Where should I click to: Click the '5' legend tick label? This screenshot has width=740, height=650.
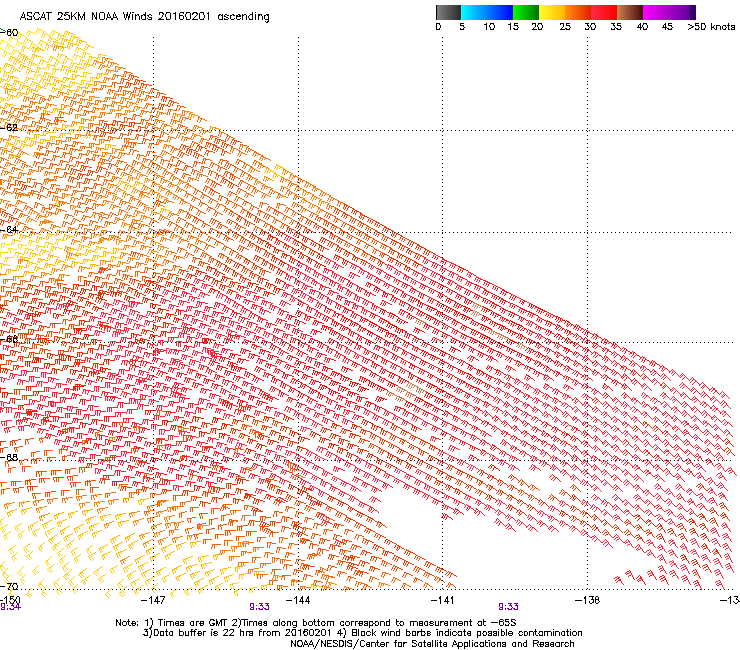click(x=462, y=27)
